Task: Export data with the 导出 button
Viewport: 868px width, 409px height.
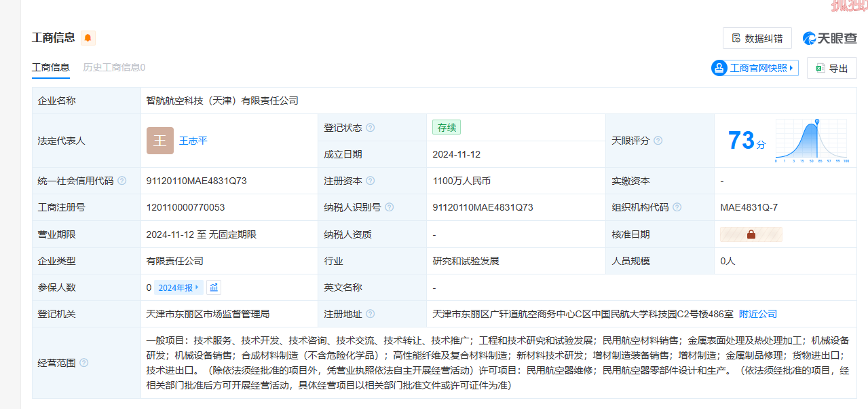Action: pyautogui.click(x=832, y=68)
